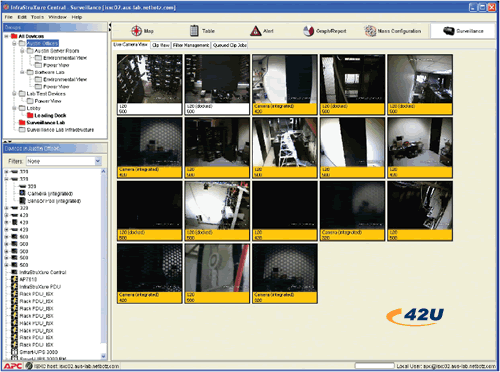Collapse the Austin Server Room group
Image resolution: width=500 pixels, height=372 pixels.
point(22,51)
